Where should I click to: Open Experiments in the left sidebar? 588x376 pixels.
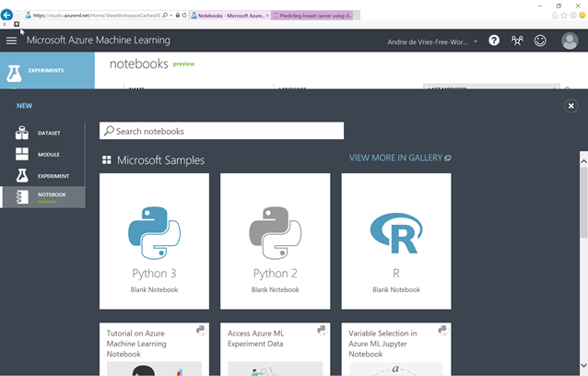click(47, 70)
